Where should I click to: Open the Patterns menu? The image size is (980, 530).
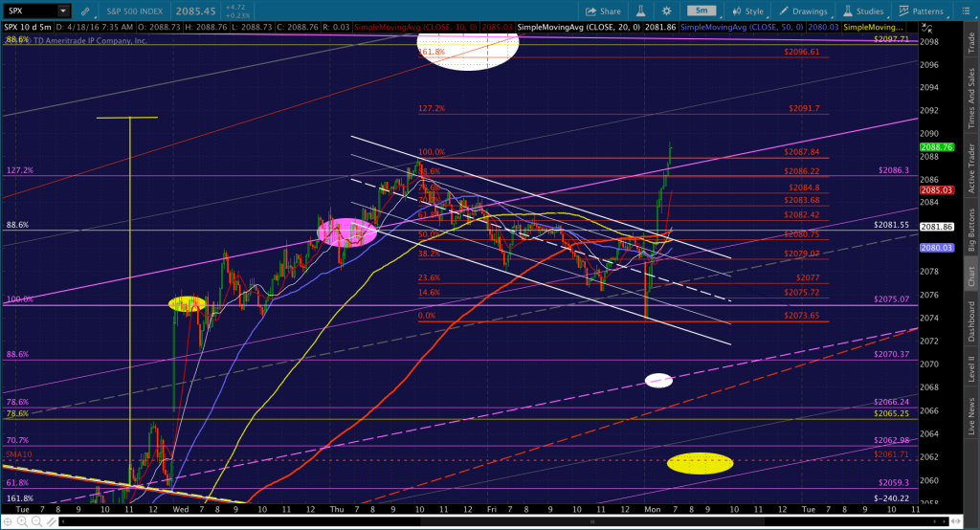click(921, 11)
